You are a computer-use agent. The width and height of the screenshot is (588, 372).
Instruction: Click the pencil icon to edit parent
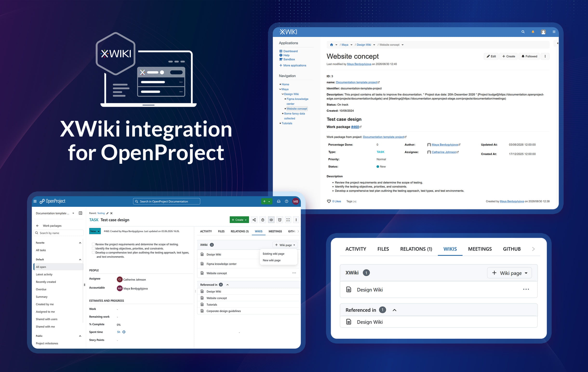click(x=107, y=213)
